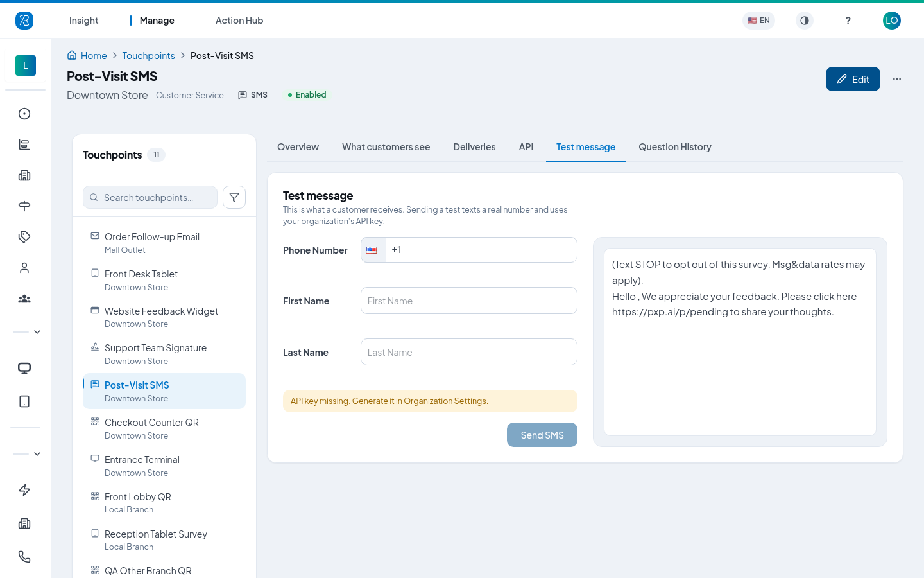Open the Website Feedback Widget touchpoint
The height and width of the screenshot is (578, 924).
pyautogui.click(x=164, y=317)
